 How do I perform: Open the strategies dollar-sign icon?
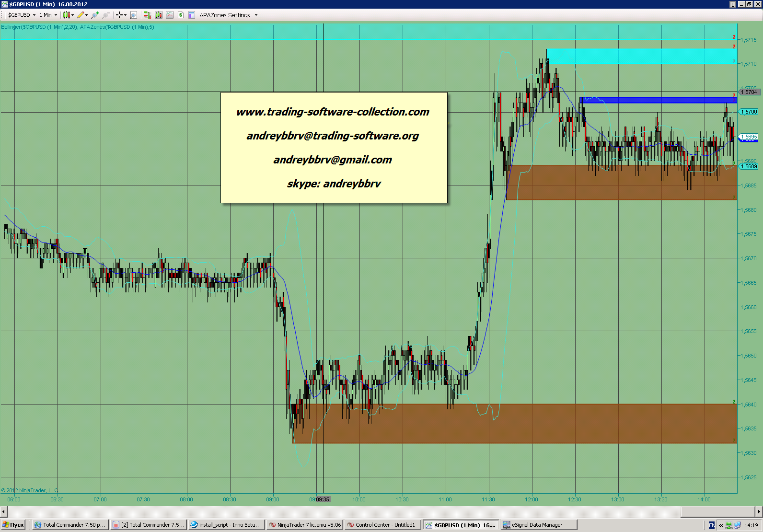point(181,15)
